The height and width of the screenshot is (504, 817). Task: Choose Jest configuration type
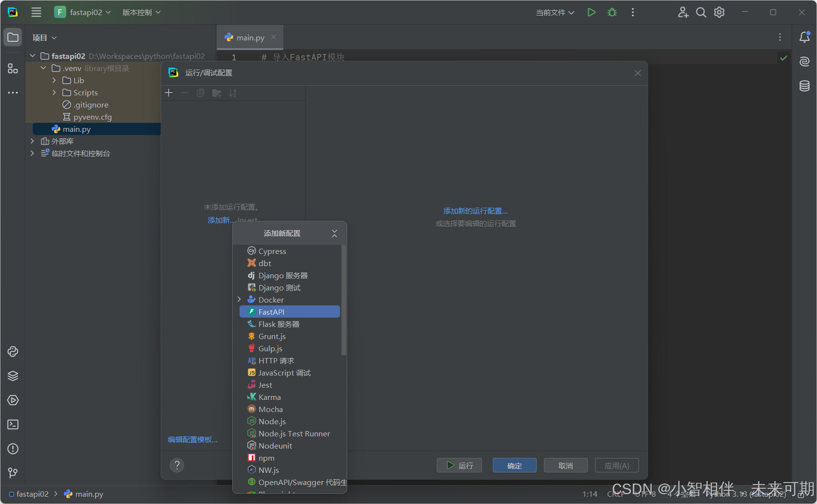click(290, 385)
